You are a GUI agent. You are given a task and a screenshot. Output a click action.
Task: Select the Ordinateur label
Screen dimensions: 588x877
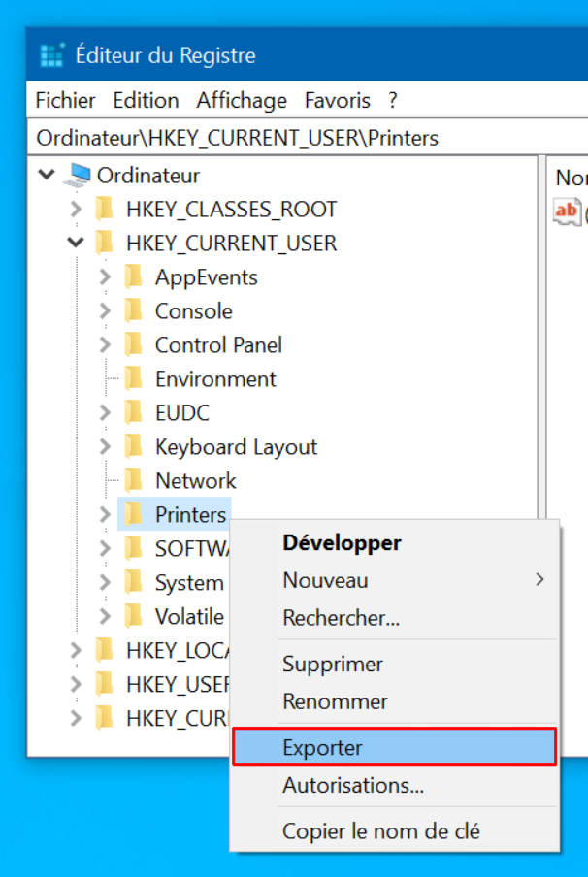click(148, 175)
